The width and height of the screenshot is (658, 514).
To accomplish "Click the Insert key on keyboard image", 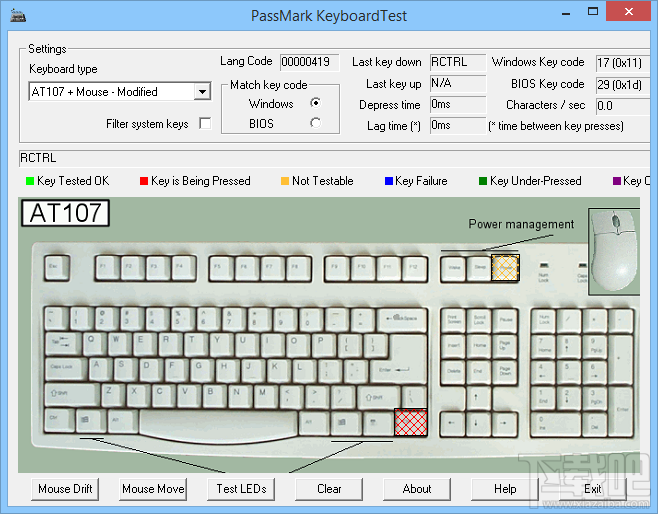I will [x=454, y=346].
